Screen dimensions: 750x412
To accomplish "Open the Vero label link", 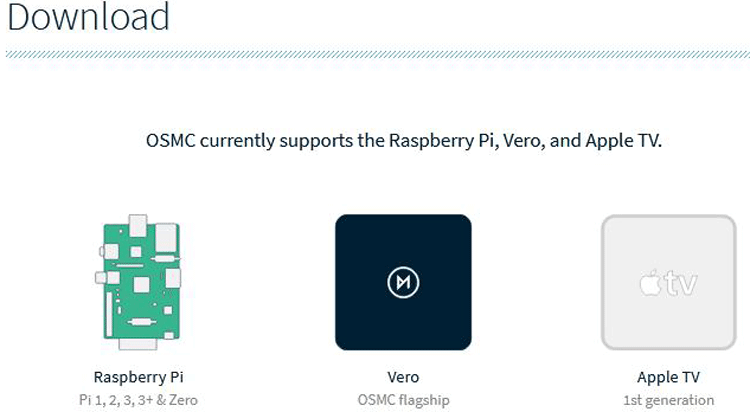I will [403, 378].
